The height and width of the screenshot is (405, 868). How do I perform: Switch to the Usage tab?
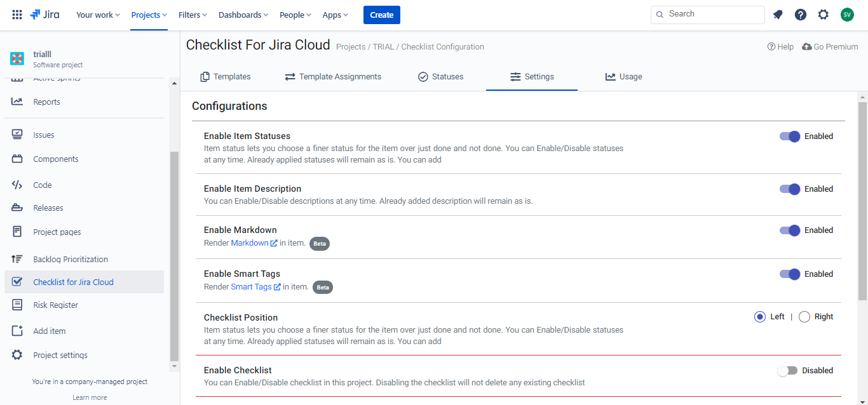pyautogui.click(x=623, y=77)
